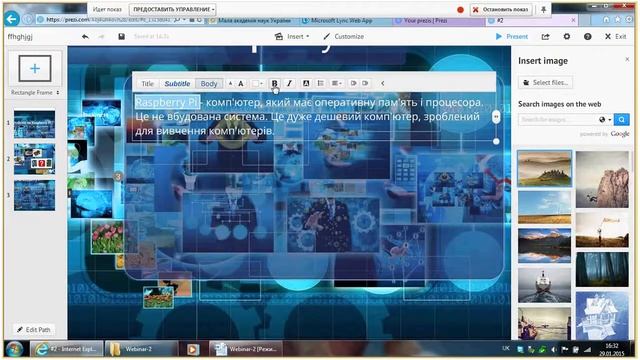
Task: Open Prezi settings gear
Action: click(x=567, y=37)
